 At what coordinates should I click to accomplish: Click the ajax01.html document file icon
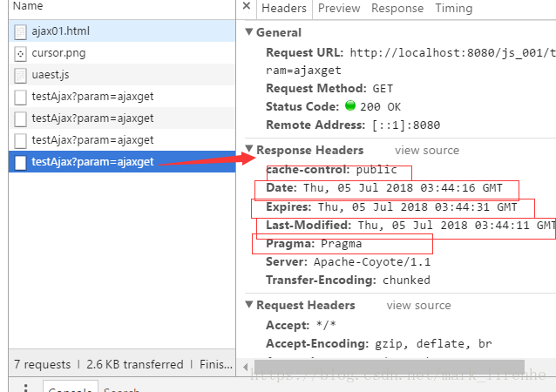[x=20, y=31]
